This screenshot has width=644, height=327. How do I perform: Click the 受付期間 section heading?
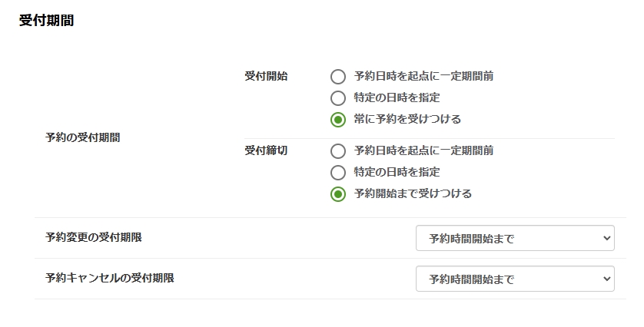point(46,21)
